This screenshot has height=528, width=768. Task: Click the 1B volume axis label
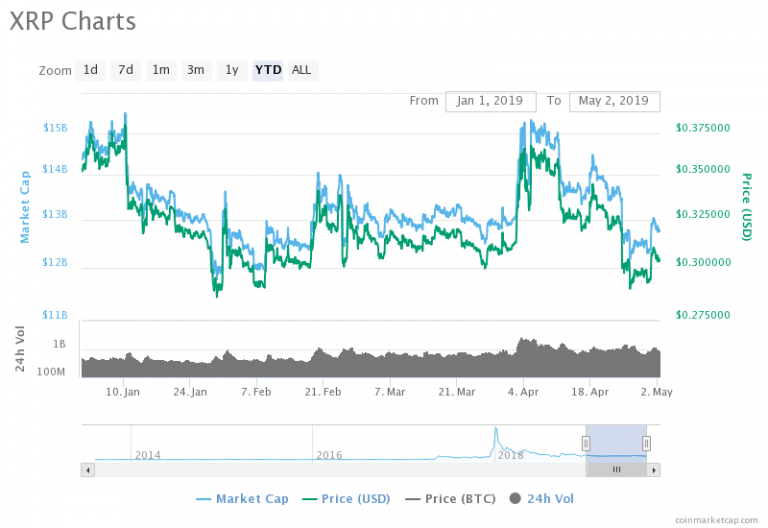pos(59,344)
